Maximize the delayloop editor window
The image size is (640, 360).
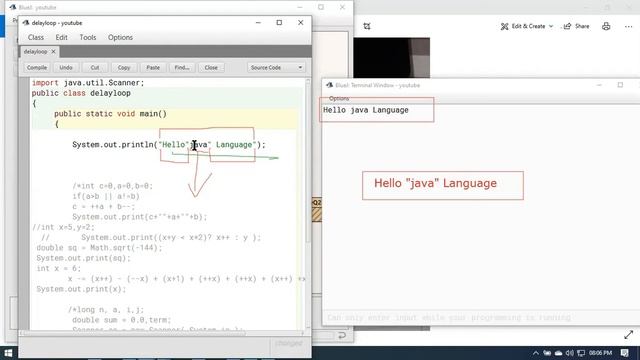point(279,22)
